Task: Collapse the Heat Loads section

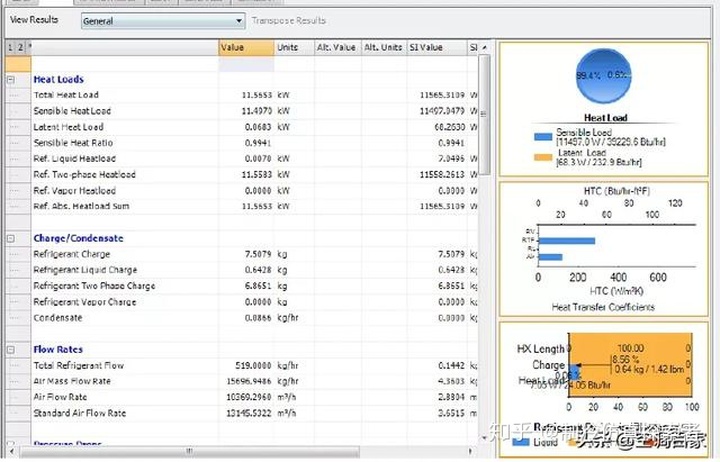Action: click(x=11, y=80)
